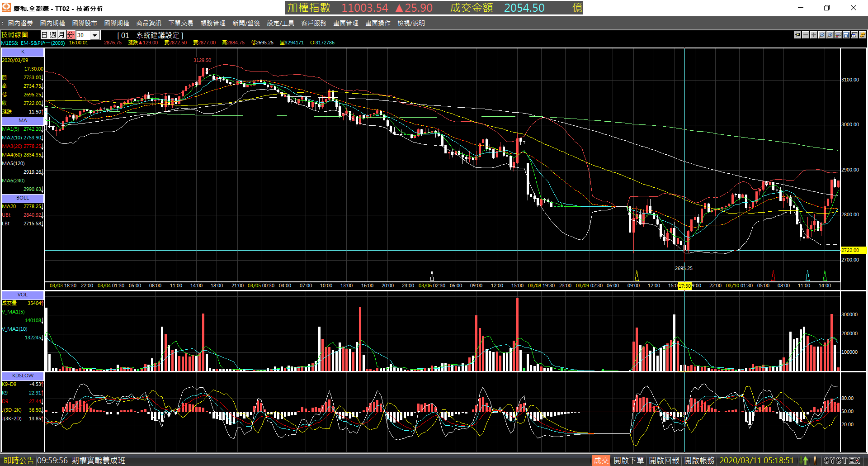
Task: Click the save floppy disk icon
Action: point(846,35)
